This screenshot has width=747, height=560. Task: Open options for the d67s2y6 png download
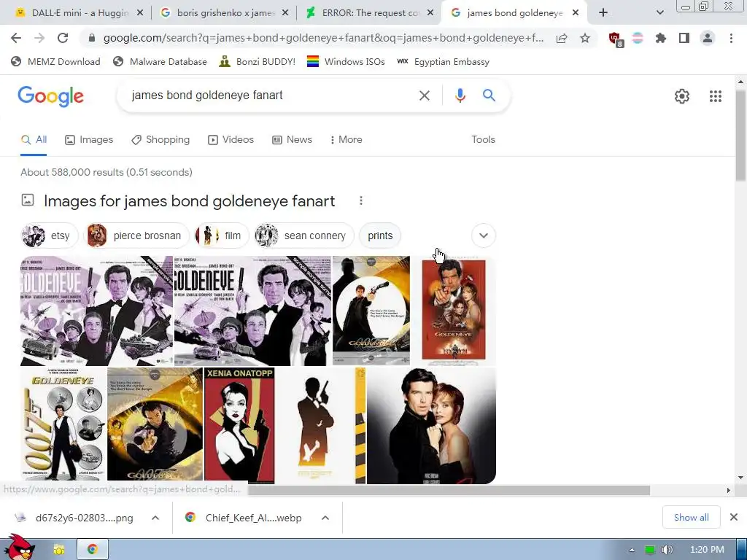155,518
